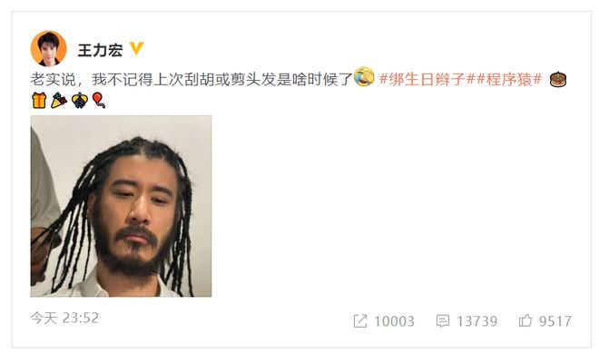This screenshot has width=599, height=364.
Task: Like the post with thumbs-up icon
Action: pos(525,320)
